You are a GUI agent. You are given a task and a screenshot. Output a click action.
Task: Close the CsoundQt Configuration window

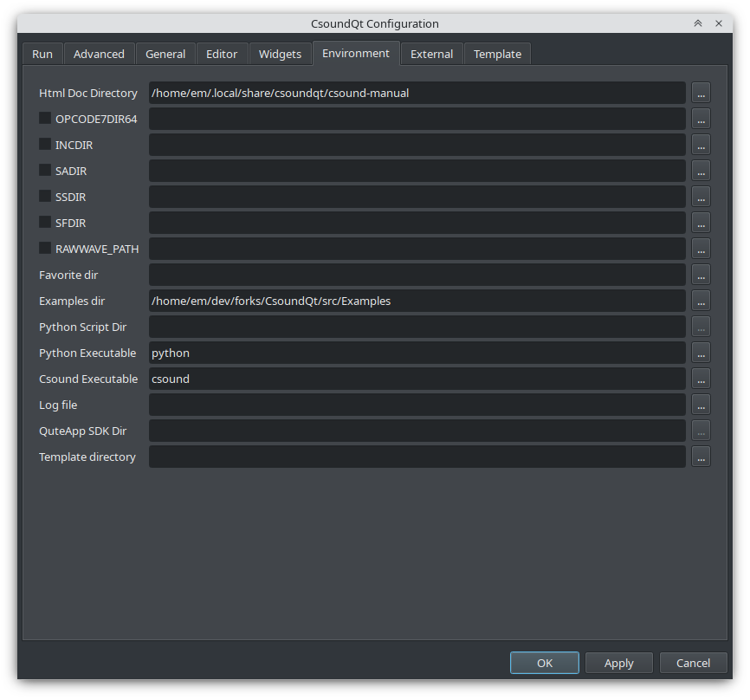pyautogui.click(x=719, y=23)
